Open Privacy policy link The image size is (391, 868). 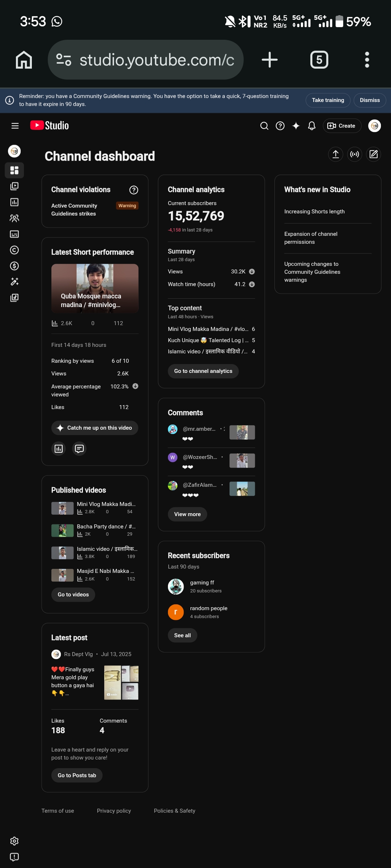[x=114, y=811]
